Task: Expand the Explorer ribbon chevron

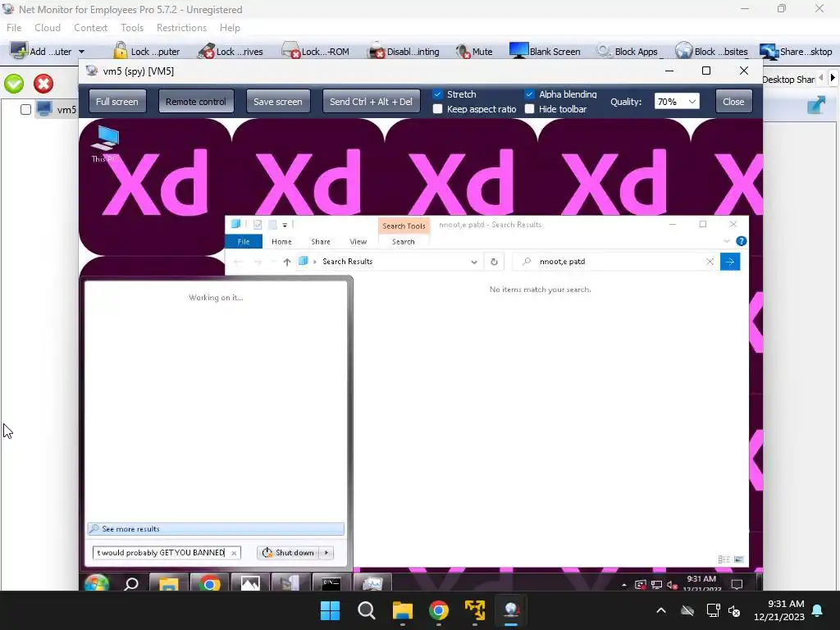Action: click(727, 241)
